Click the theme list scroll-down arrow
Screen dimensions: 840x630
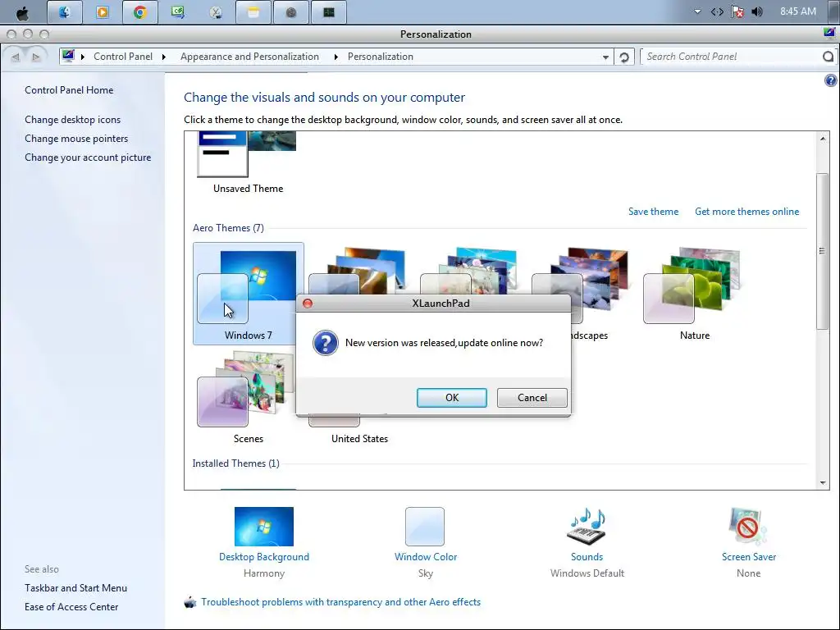(822, 482)
